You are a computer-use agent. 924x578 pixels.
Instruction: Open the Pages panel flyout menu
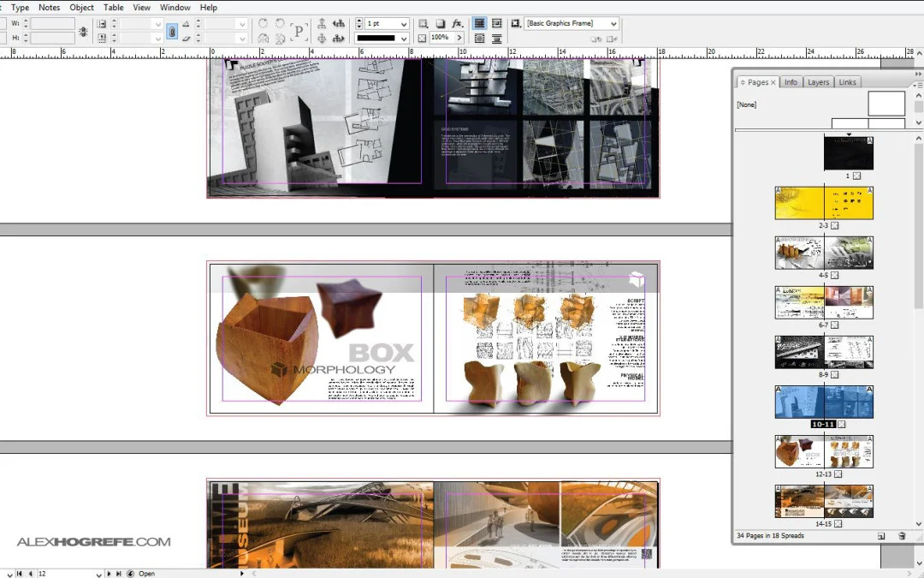pos(917,85)
